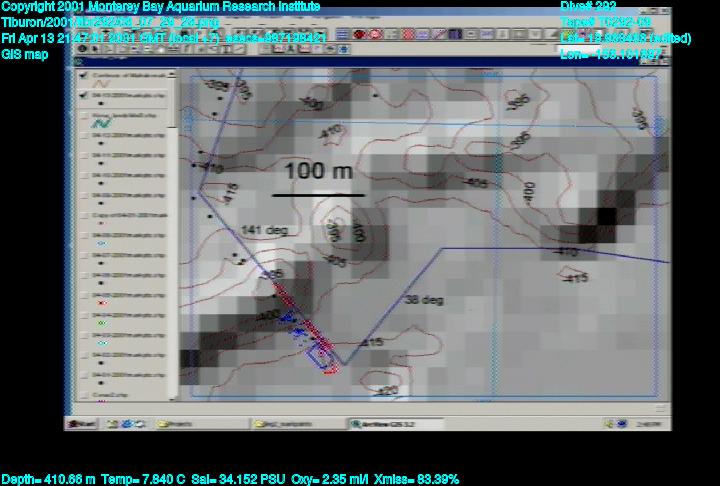Toggle the Contours theme visibility checkbox
The height and width of the screenshot is (486, 720).
(84, 76)
